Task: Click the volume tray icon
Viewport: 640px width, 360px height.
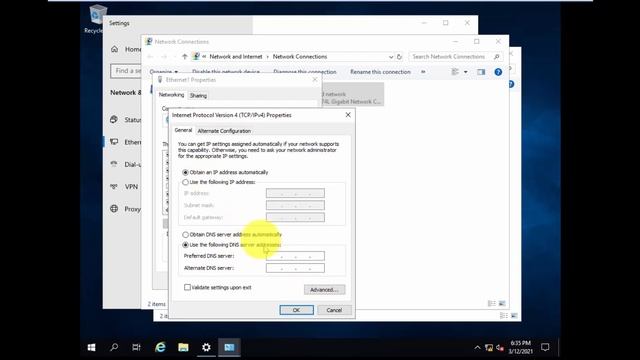Action: 500,348
